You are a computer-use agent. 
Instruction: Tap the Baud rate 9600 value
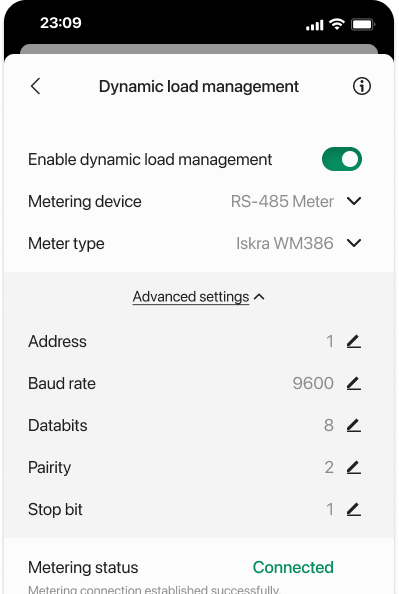(x=313, y=383)
